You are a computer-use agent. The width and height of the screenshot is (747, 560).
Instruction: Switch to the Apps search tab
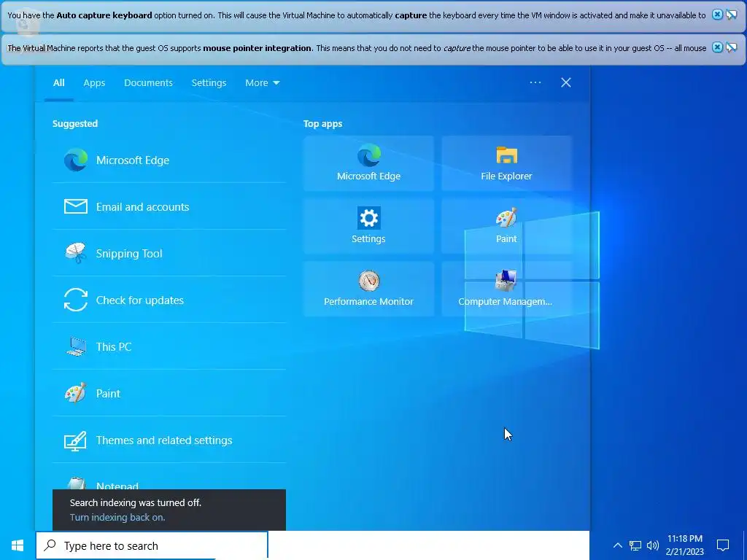click(x=94, y=83)
